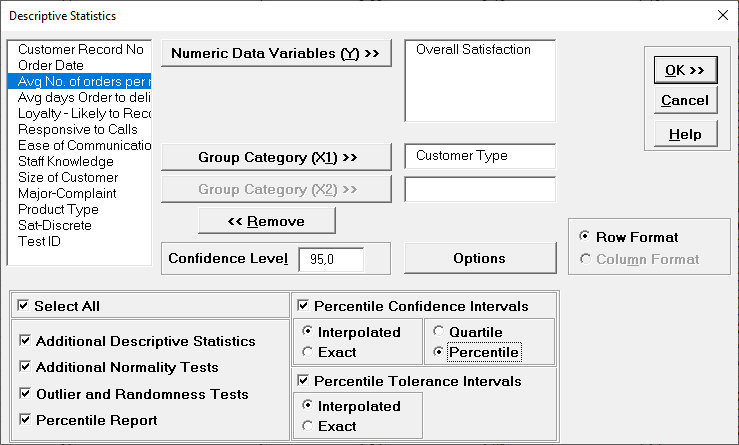
Task: Uncheck Additional Descriptive Statistics
Action: [24, 342]
